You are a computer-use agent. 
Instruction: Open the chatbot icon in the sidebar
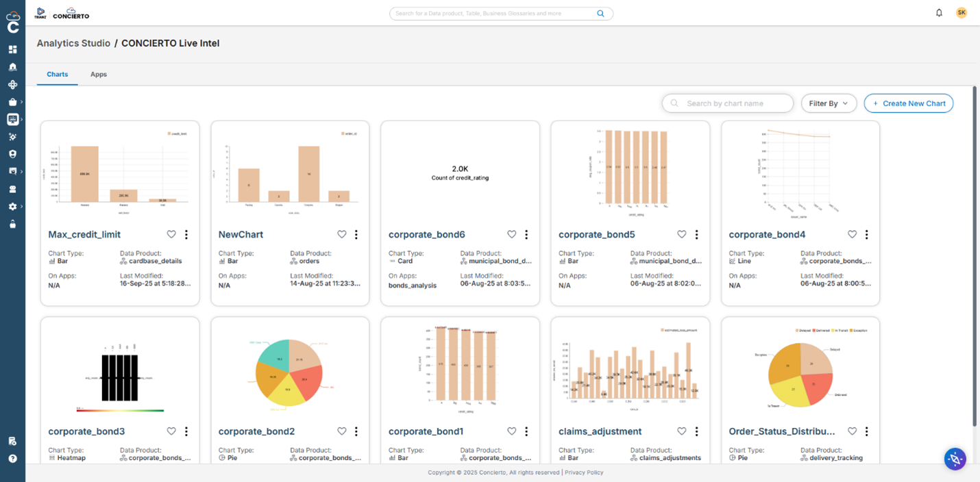[x=12, y=188]
